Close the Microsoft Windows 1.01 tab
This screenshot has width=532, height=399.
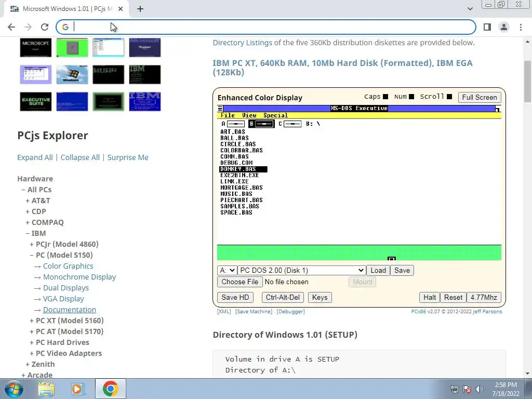point(121,9)
